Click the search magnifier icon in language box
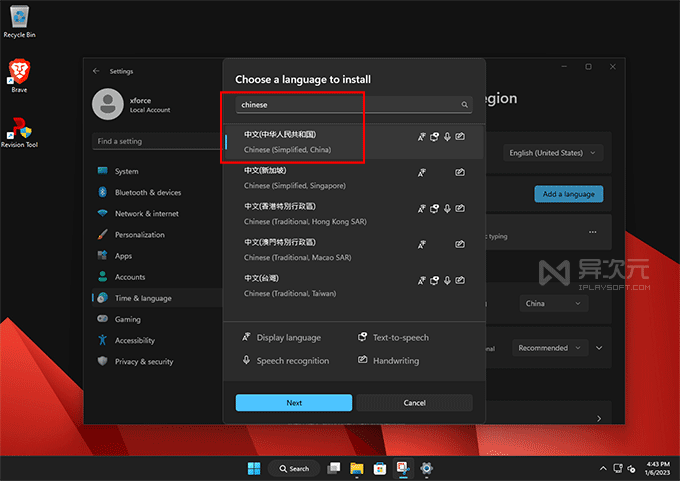The width and height of the screenshot is (680, 481). pos(465,104)
